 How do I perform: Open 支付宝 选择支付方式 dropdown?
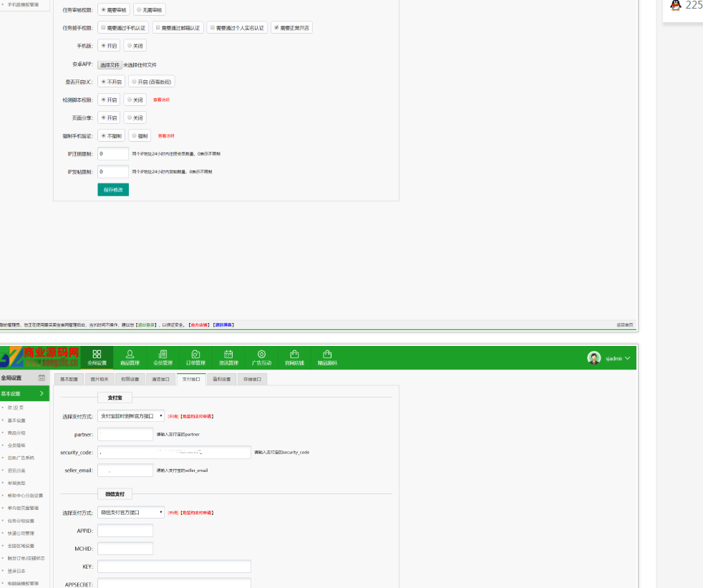[x=131, y=416]
